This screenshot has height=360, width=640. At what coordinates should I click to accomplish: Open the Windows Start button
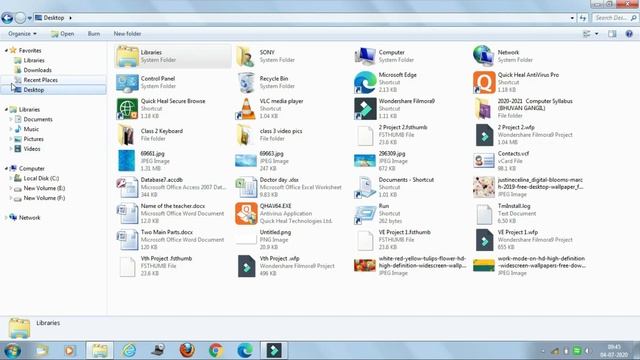(12, 351)
